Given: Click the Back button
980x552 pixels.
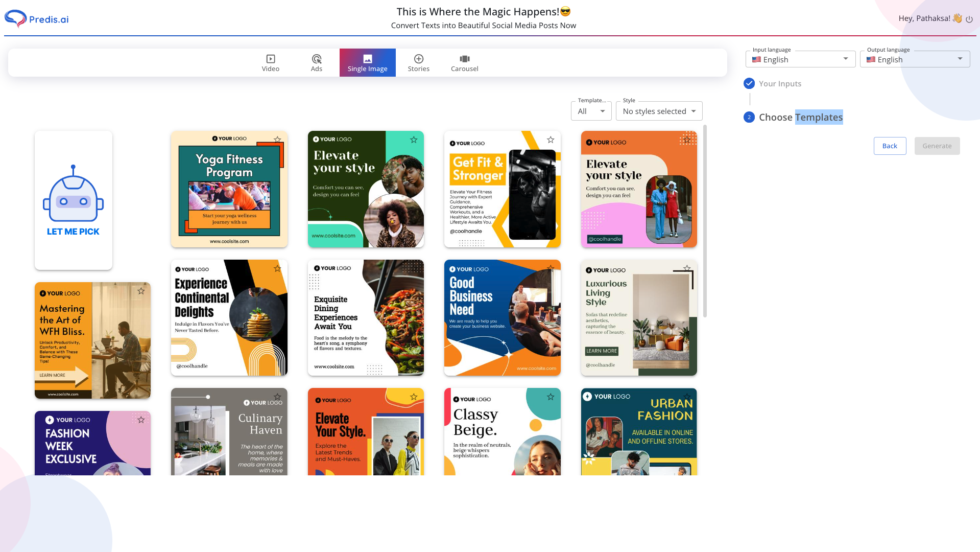Looking at the screenshot, I should click(x=890, y=146).
